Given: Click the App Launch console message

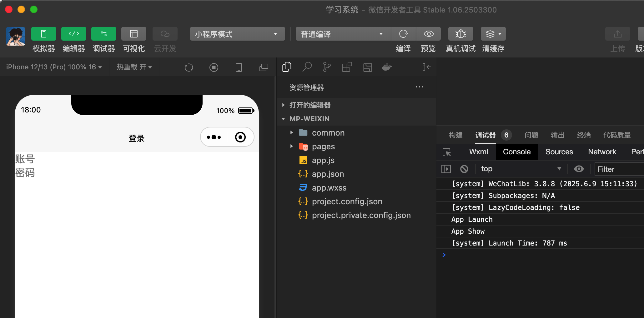Looking at the screenshot, I should pos(472,219).
